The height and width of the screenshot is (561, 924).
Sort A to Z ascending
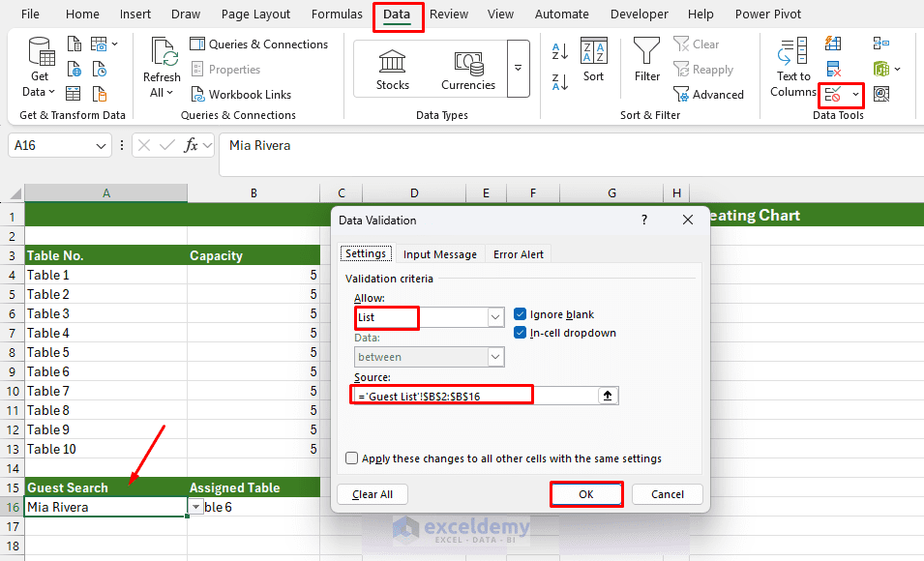560,51
